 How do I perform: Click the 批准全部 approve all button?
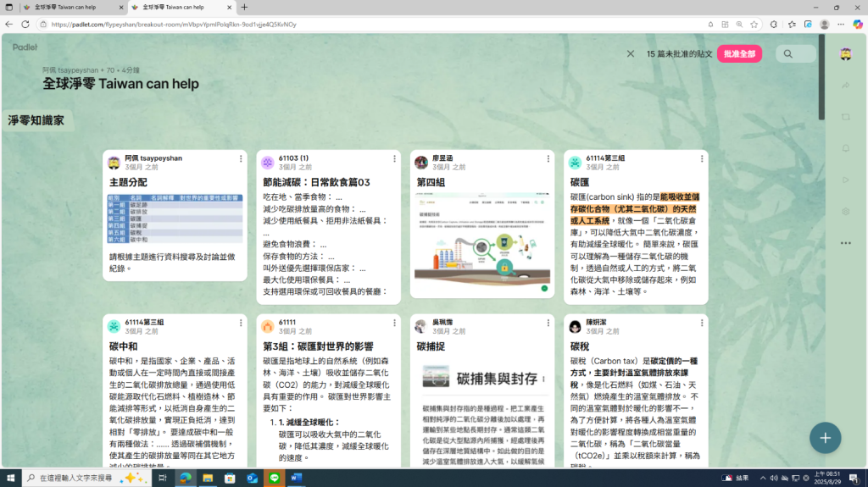[739, 54]
